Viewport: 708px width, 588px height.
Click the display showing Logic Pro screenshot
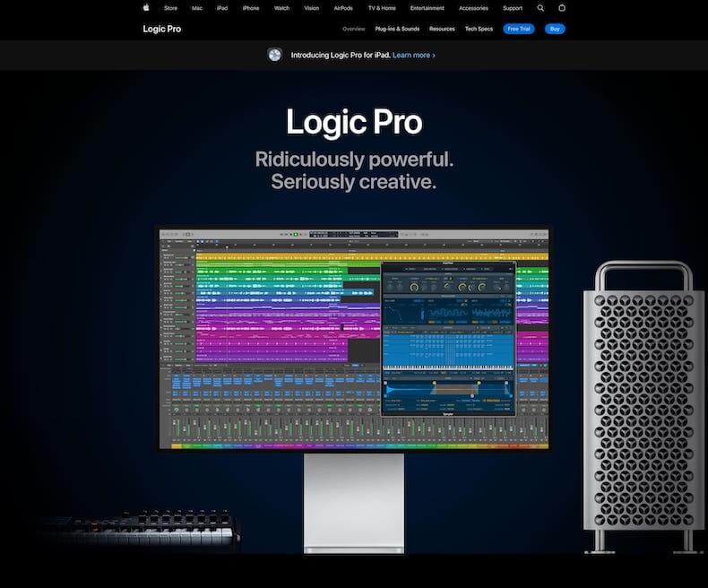pyautogui.click(x=354, y=339)
